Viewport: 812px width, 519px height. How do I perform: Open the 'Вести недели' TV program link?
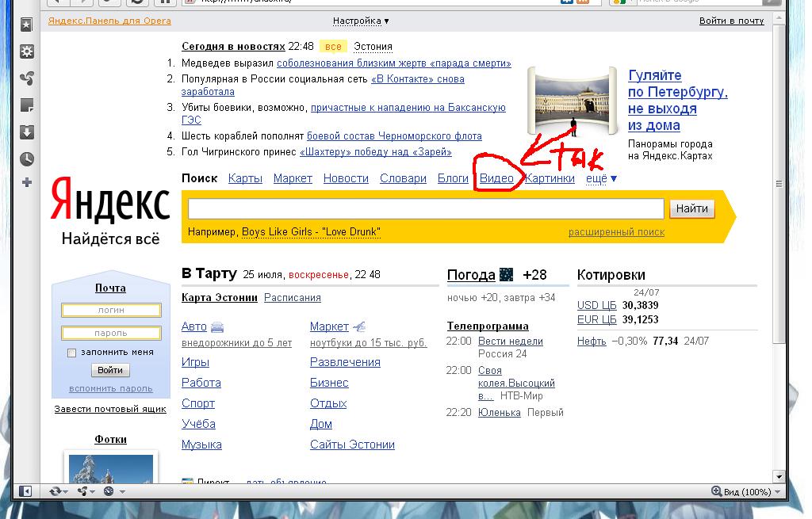[511, 342]
